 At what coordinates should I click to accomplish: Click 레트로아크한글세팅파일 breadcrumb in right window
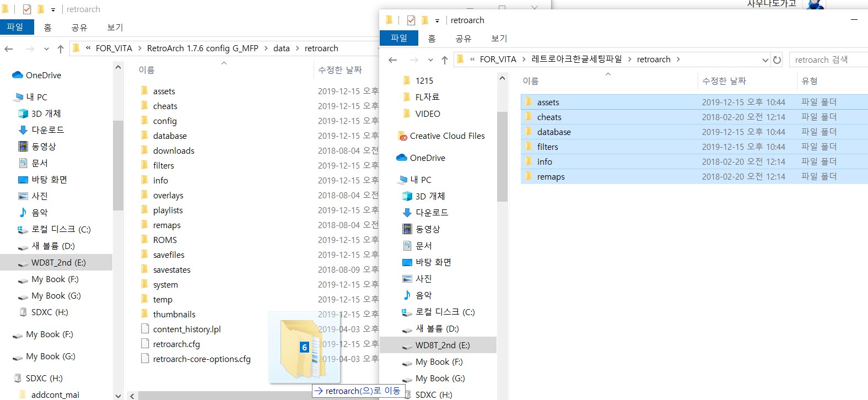click(x=576, y=60)
